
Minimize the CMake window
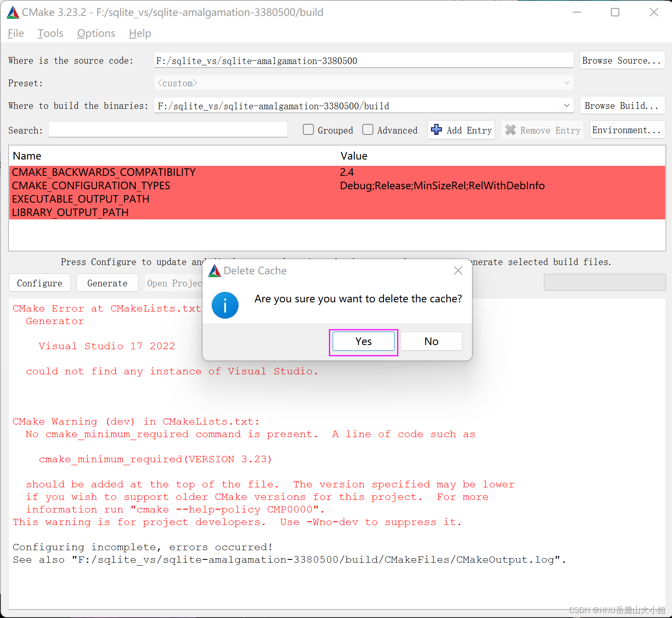coord(577,13)
